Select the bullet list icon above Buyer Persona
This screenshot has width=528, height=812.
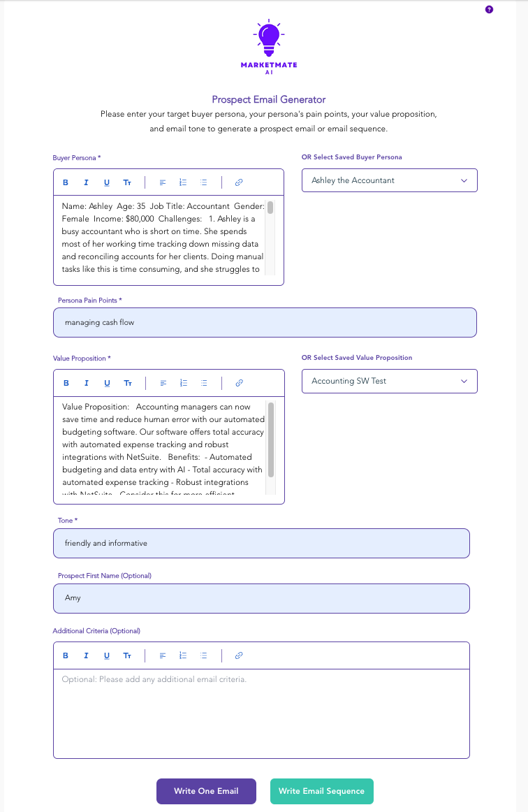203,182
